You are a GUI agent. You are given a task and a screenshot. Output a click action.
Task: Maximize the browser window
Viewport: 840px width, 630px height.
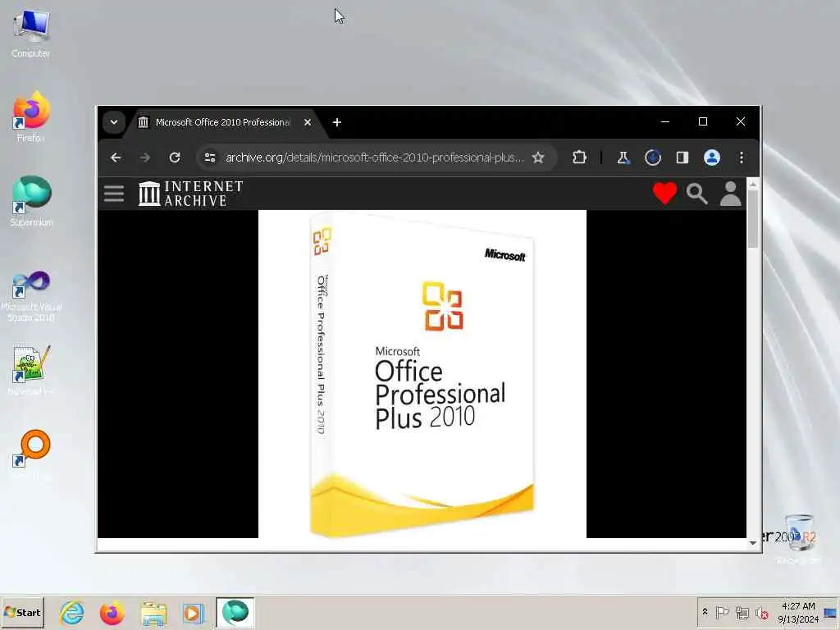pos(703,121)
